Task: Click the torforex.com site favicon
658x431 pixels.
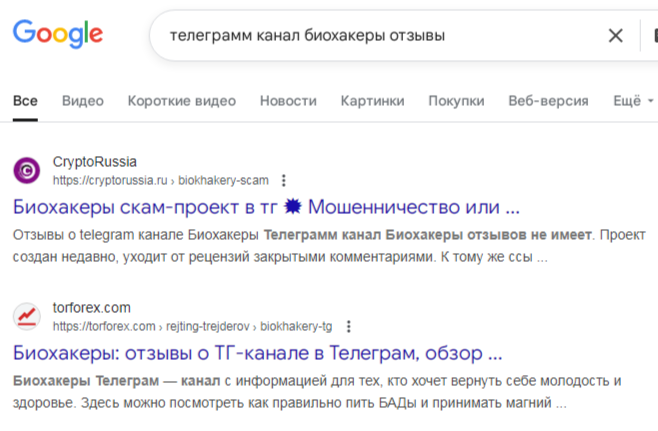Action: point(27,316)
